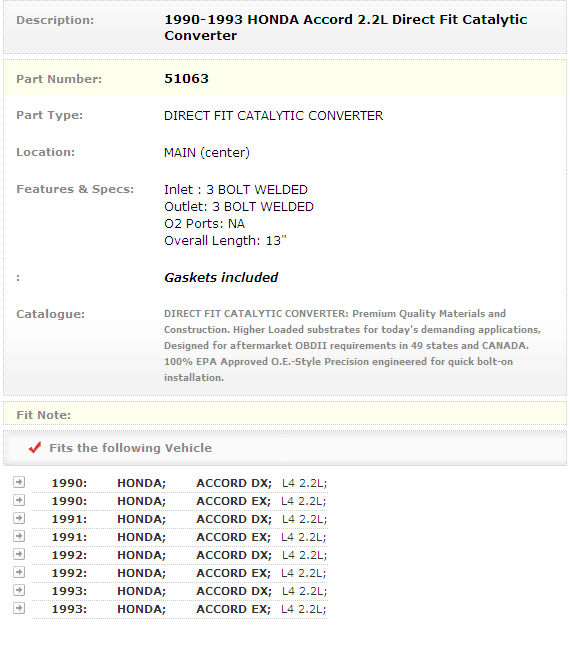Click arrow icon beside 1992 Accord DX
This screenshot has height=661, width=570.
point(19,554)
